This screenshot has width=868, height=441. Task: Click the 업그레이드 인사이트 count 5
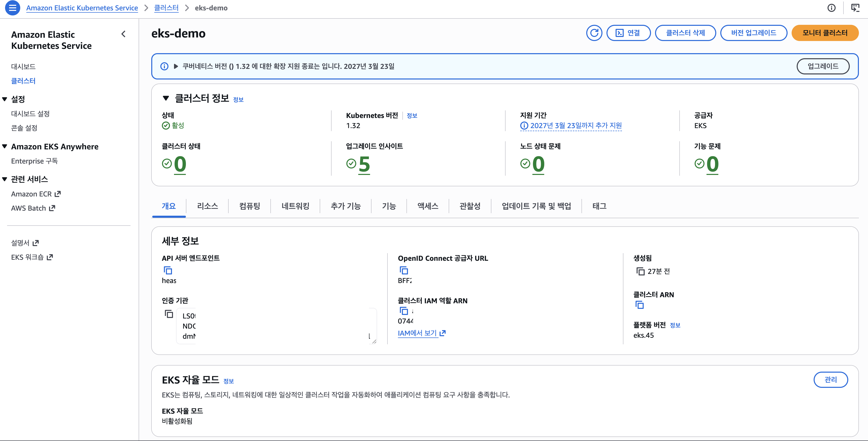[x=364, y=164]
